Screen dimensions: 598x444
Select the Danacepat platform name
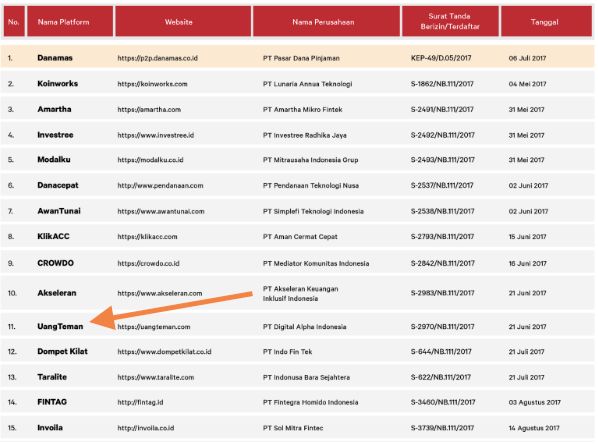58,185
